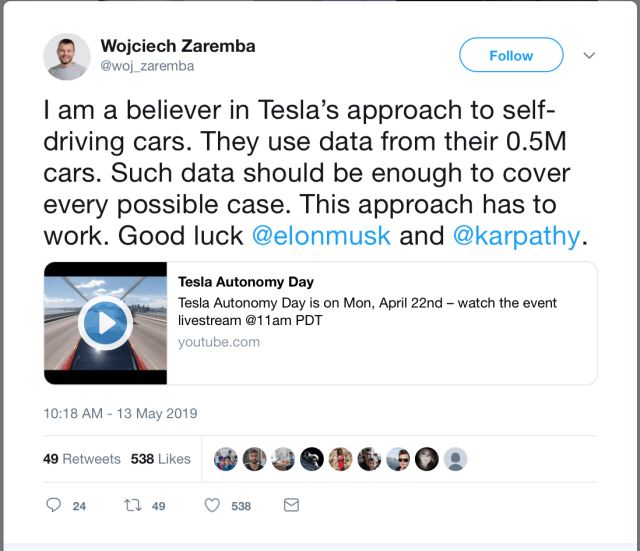
Task: Click the youtube.com link text
Action: [219, 342]
